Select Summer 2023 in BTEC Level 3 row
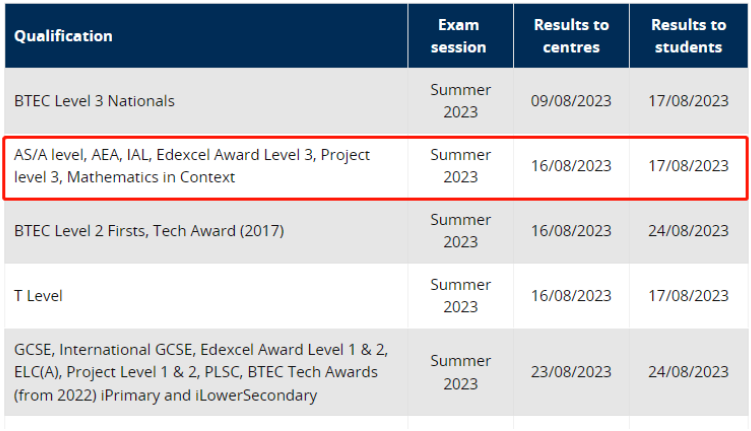 click(460, 101)
